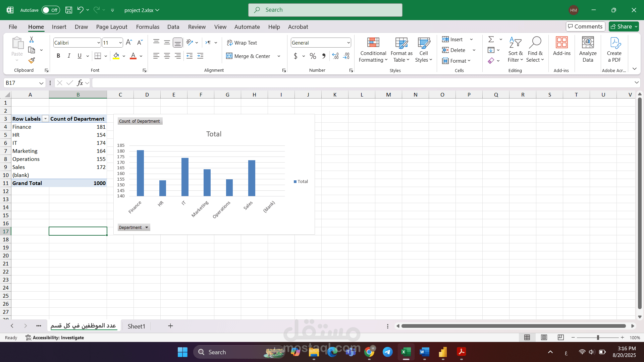Viewport: 644px width, 362px height.
Task: Switch to Page Break Preview view
Action: (x=560, y=338)
